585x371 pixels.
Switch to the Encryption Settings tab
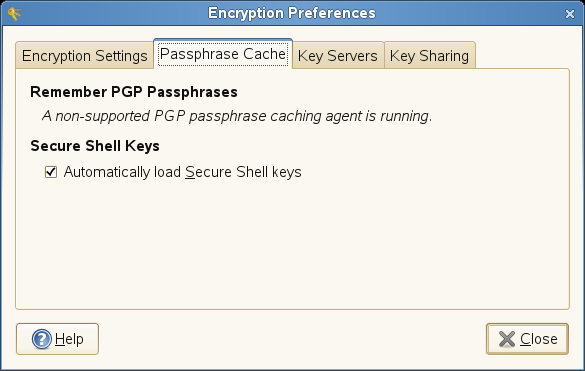(85, 56)
